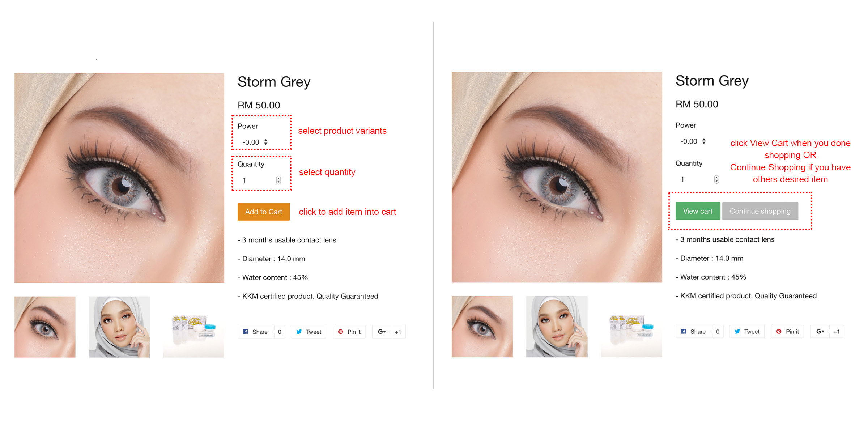The image size is (868, 434).
Task: Select the right panel hijab model thumbnail
Action: [x=557, y=327]
